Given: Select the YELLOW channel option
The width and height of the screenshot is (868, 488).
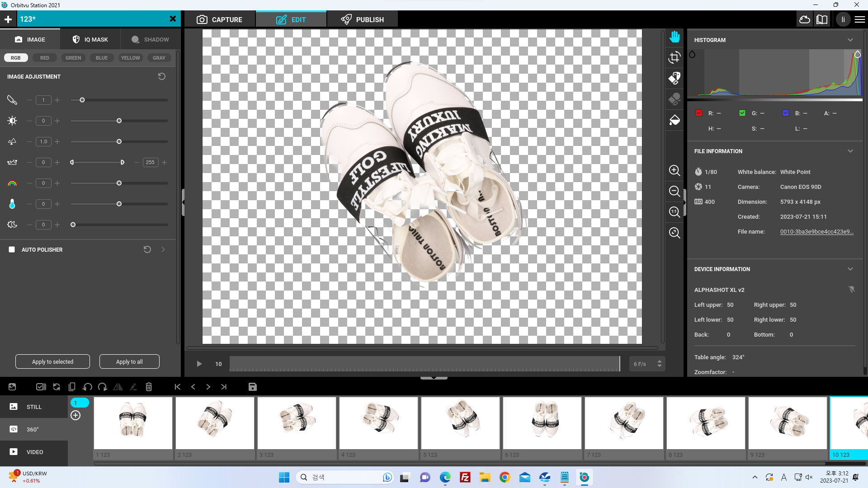Looking at the screenshot, I should (131, 58).
